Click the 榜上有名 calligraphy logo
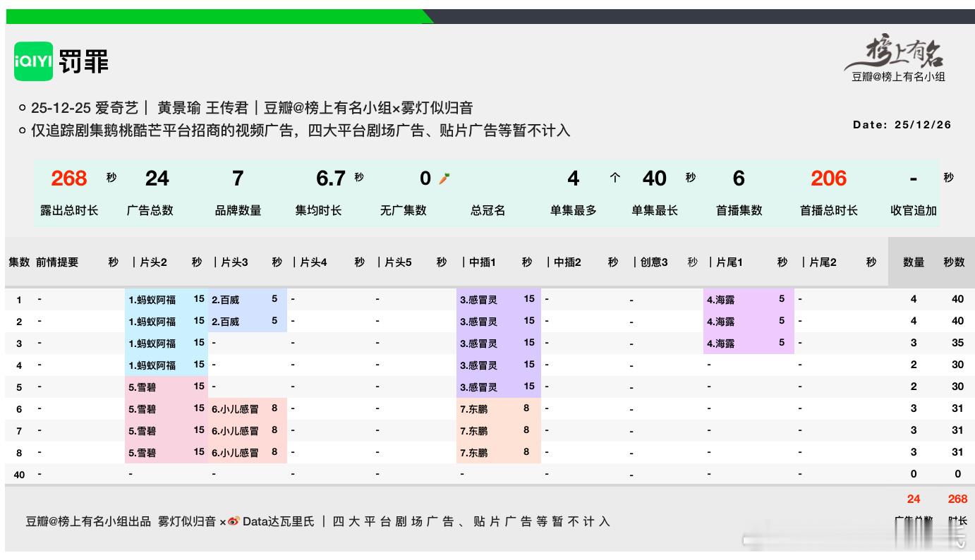 pyautogui.click(x=896, y=54)
